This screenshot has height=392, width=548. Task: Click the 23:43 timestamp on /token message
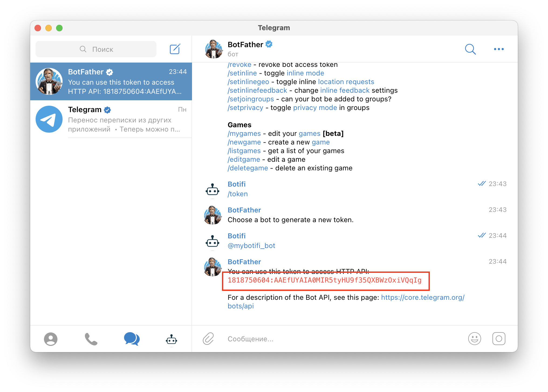click(x=498, y=184)
